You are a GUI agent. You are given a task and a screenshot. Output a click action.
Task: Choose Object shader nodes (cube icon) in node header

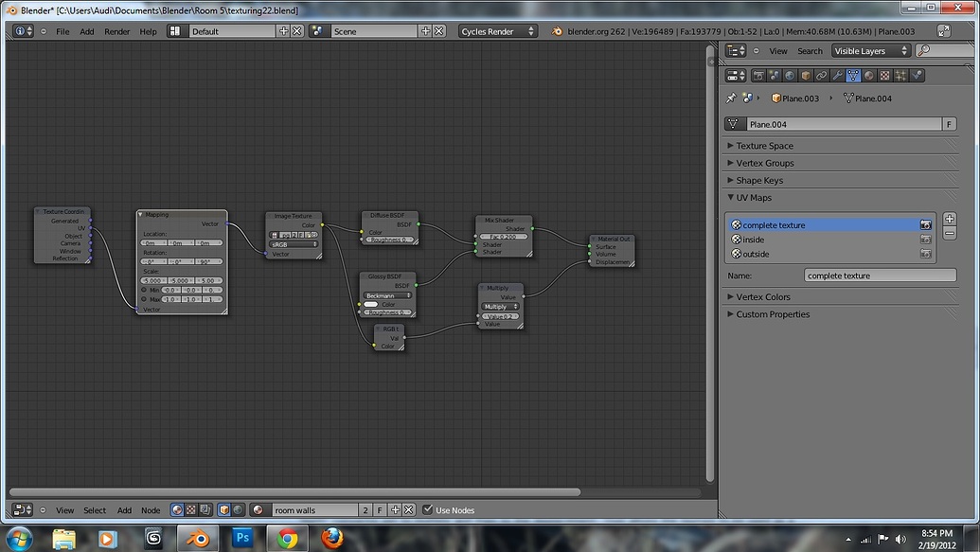coord(223,510)
